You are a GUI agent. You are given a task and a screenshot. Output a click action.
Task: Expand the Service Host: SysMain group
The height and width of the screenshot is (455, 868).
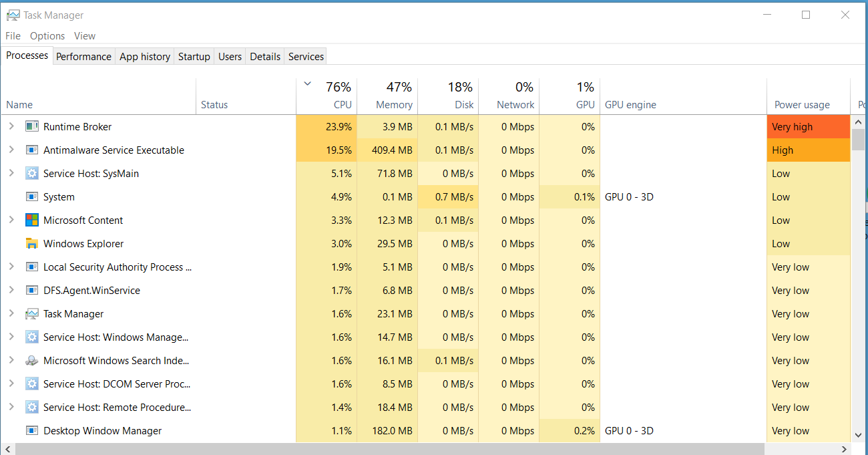click(11, 173)
